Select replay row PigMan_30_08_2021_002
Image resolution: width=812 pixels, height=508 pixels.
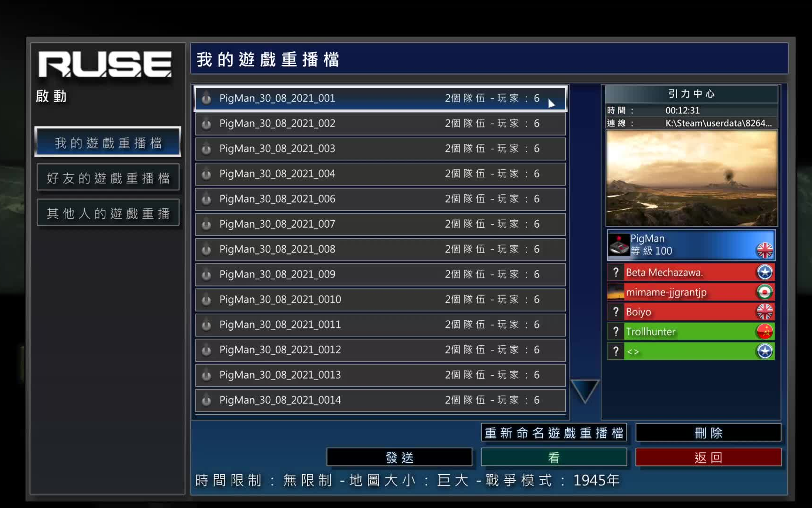point(381,124)
